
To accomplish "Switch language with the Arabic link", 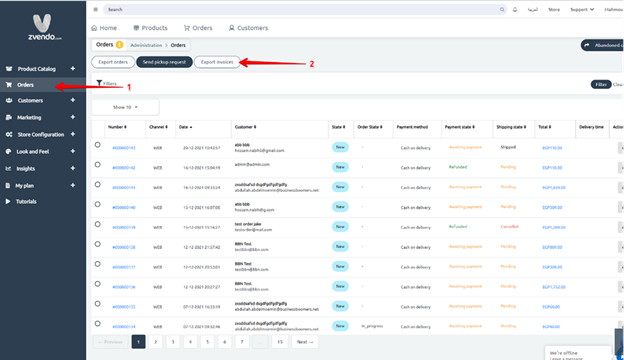I will coord(533,10).
